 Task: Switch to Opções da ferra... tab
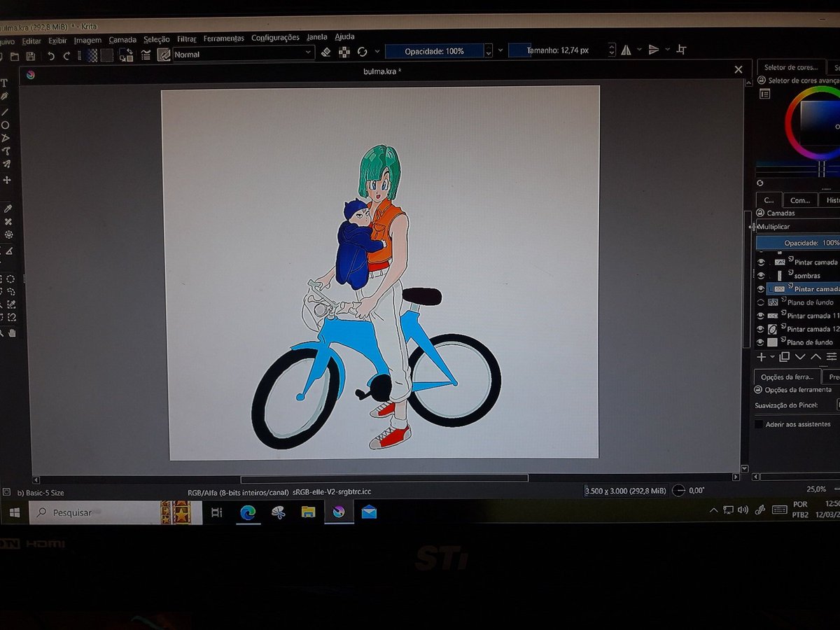pos(787,377)
